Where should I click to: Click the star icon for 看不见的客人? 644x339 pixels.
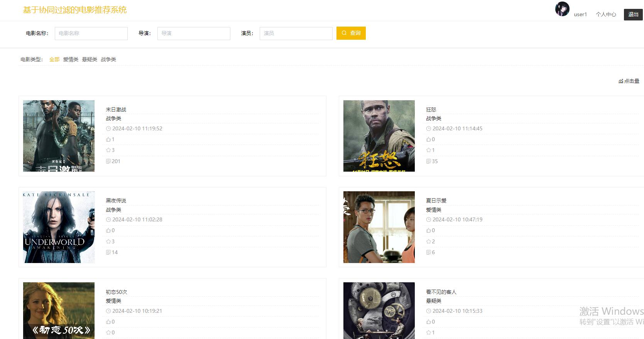[428, 332]
